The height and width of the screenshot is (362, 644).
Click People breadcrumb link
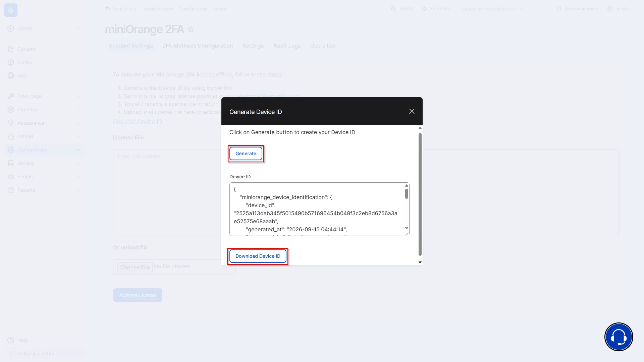point(220,9)
